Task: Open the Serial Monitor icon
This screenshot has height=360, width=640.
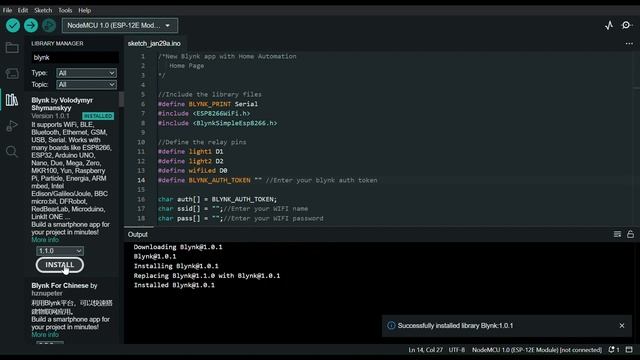Action: tap(626, 25)
